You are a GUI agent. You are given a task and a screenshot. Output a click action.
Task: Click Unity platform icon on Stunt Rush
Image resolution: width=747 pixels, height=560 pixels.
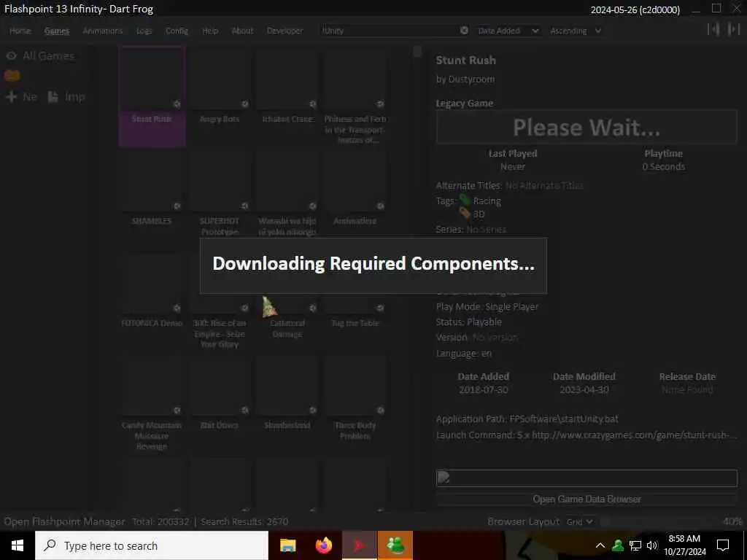[x=177, y=104]
